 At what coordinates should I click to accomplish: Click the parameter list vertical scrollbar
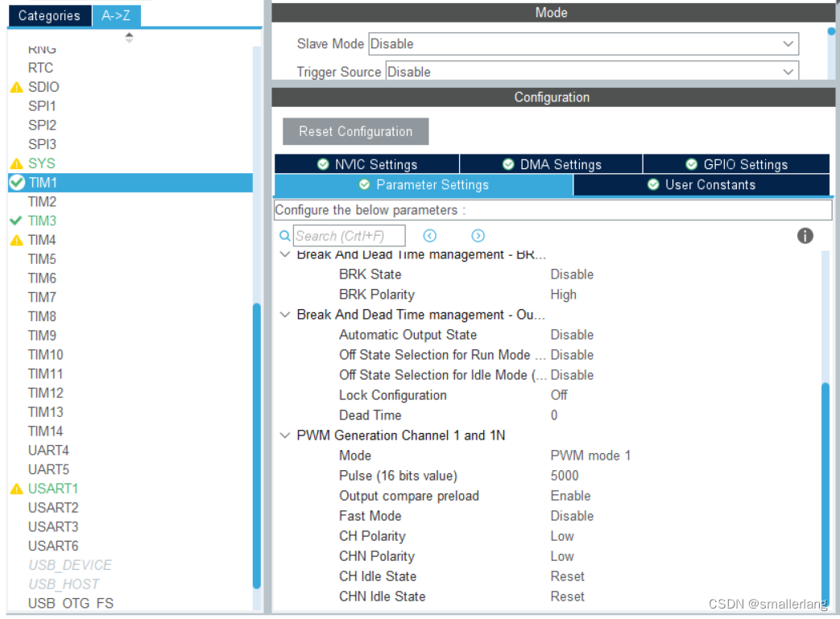(x=825, y=495)
